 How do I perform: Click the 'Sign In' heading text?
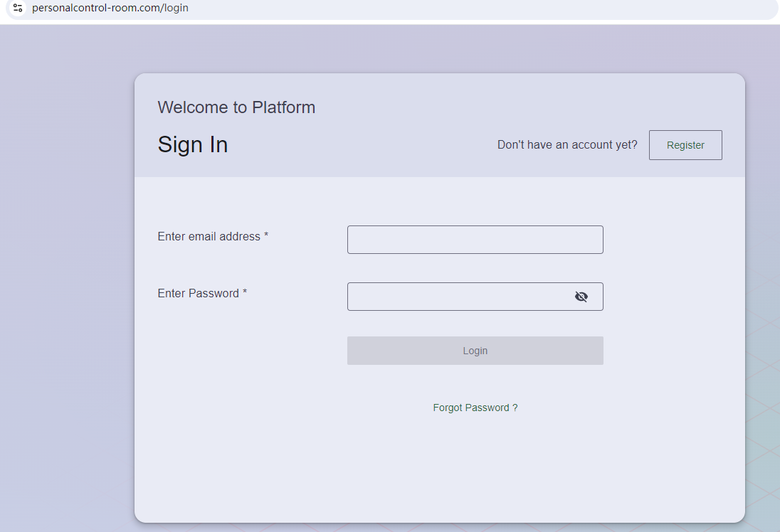(x=193, y=144)
